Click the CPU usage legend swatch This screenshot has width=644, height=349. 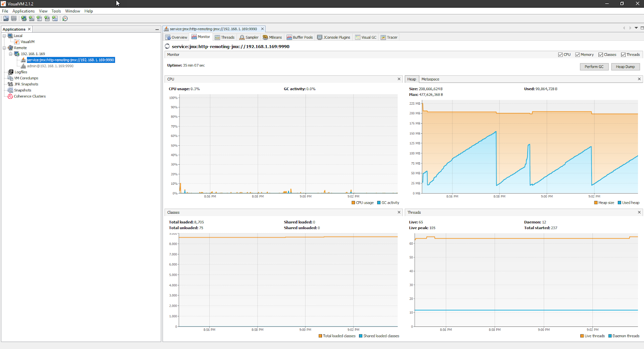tap(353, 202)
